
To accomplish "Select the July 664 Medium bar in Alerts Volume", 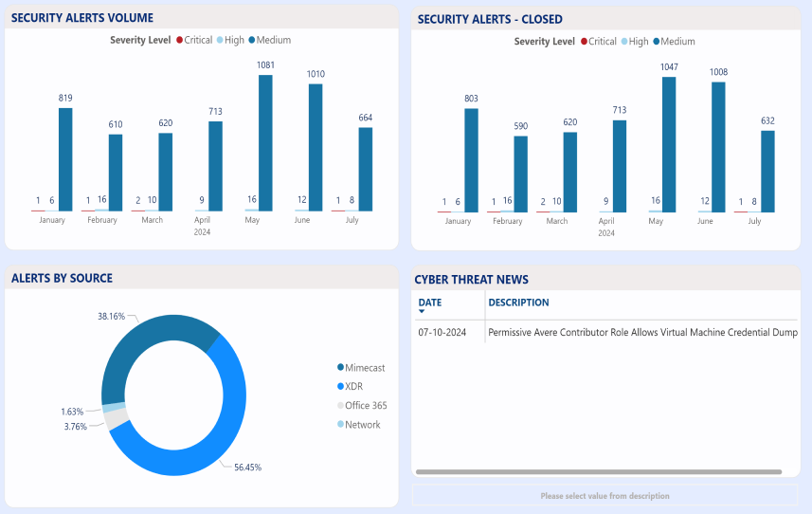I will click(366, 170).
